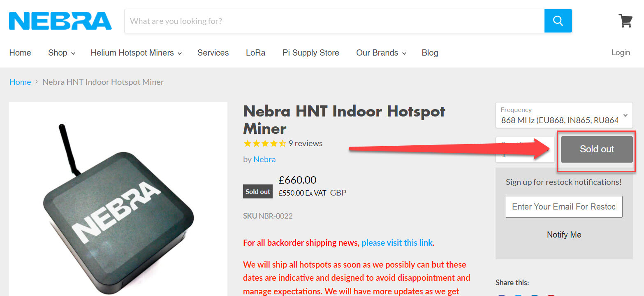Open the LoRa menu item
The image size is (644, 296).
coord(255,53)
